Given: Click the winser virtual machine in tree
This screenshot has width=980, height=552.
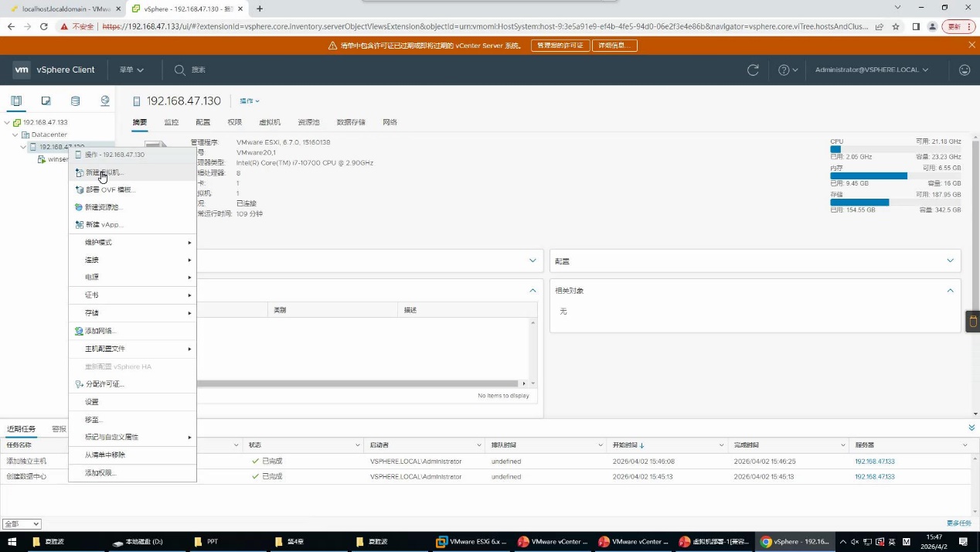Looking at the screenshot, I should pos(58,159).
